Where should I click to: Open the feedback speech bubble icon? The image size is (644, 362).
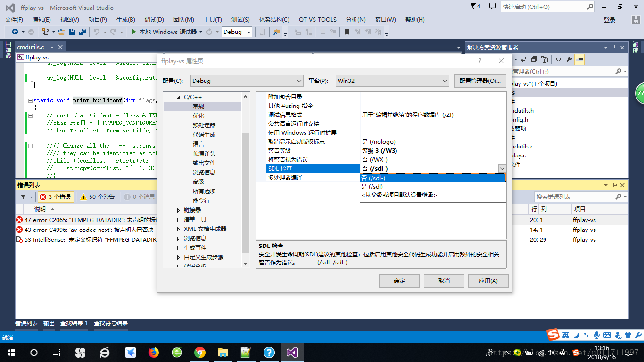pos(493,7)
